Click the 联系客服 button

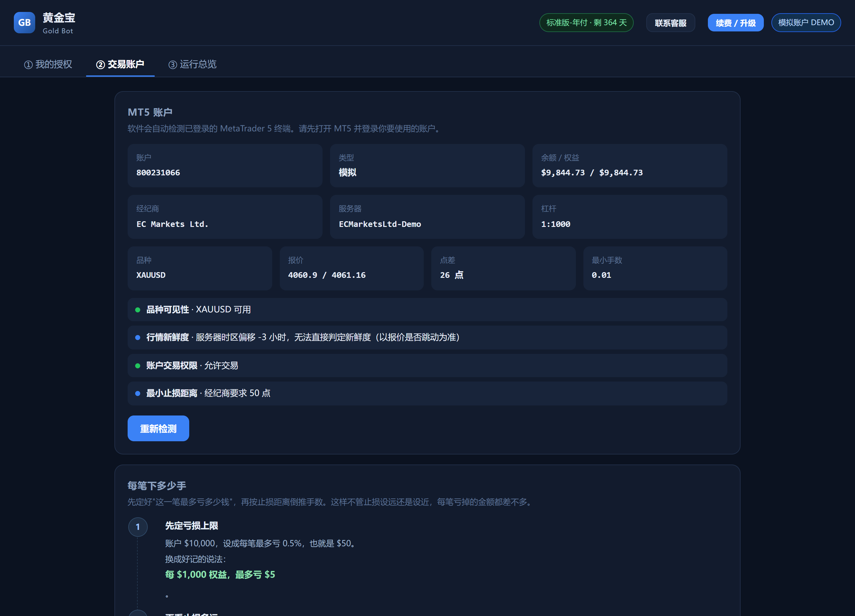coord(670,23)
